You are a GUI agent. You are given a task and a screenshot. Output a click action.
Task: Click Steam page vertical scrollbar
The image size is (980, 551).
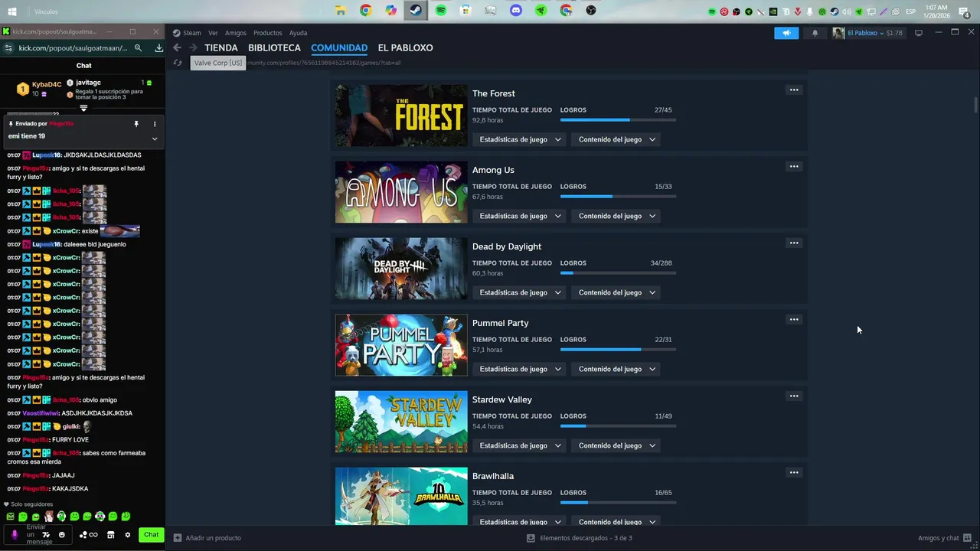pos(975,105)
